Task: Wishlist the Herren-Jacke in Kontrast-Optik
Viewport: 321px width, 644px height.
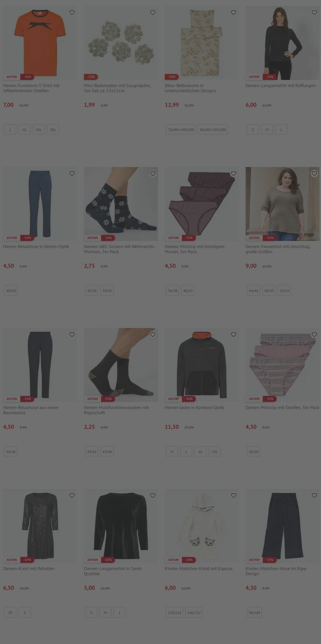Action: (x=233, y=334)
